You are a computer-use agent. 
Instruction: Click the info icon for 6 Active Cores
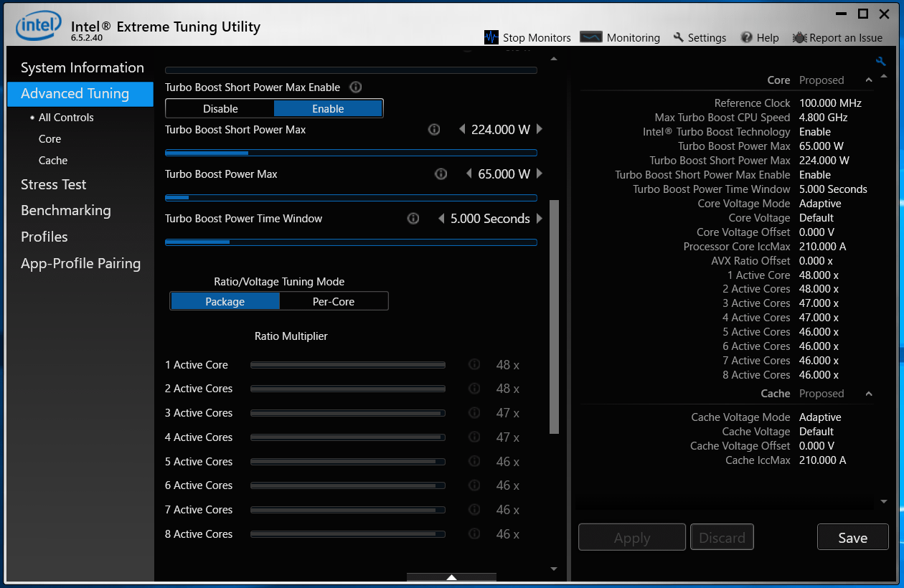pos(474,485)
